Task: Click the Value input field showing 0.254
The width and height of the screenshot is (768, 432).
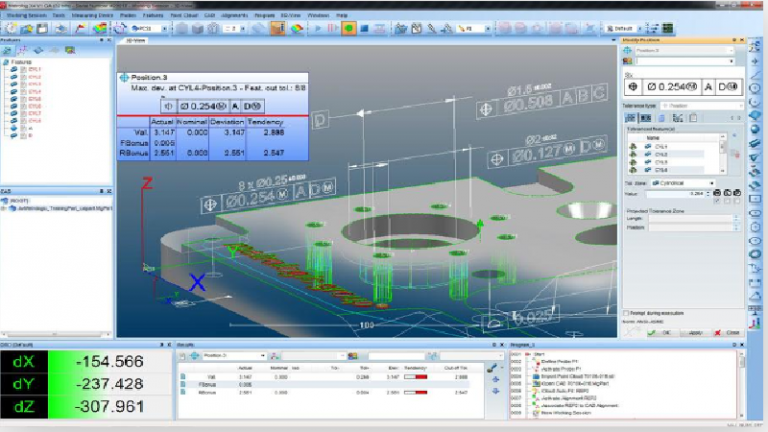Action: [676, 194]
